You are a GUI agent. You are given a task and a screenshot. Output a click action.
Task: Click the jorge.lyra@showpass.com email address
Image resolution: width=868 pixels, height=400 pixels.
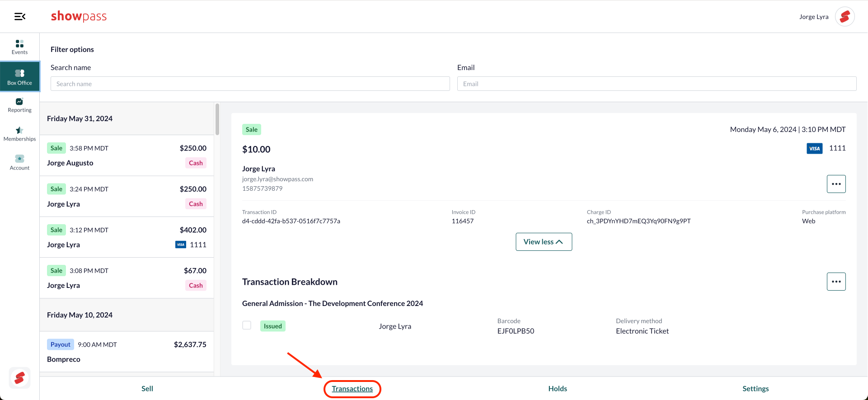coord(277,179)
